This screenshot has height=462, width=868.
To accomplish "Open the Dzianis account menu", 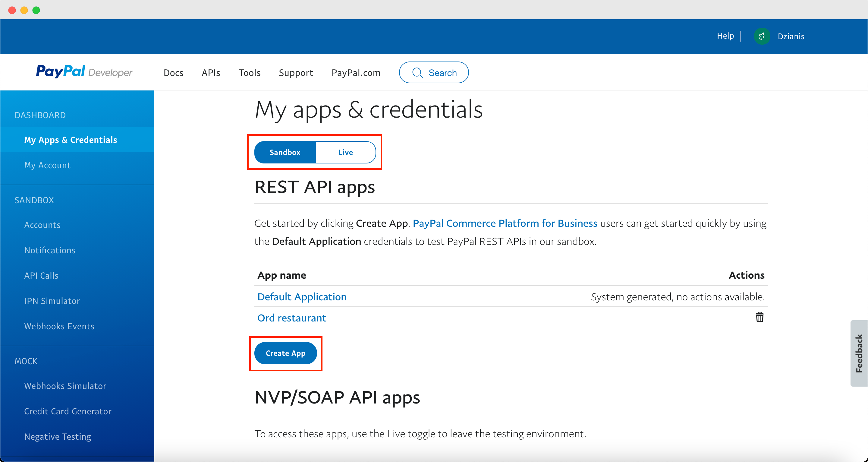I will [x=791, y=36].
